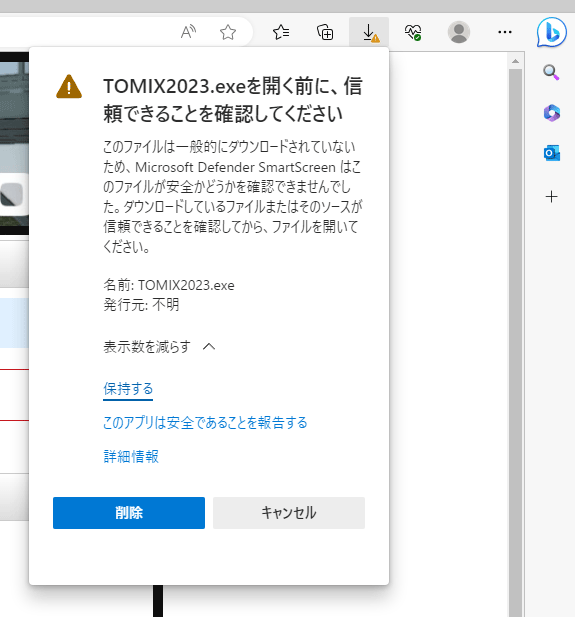Open Microsoft 365 sidebar icon
575x617 pixels.
[552, 113]
